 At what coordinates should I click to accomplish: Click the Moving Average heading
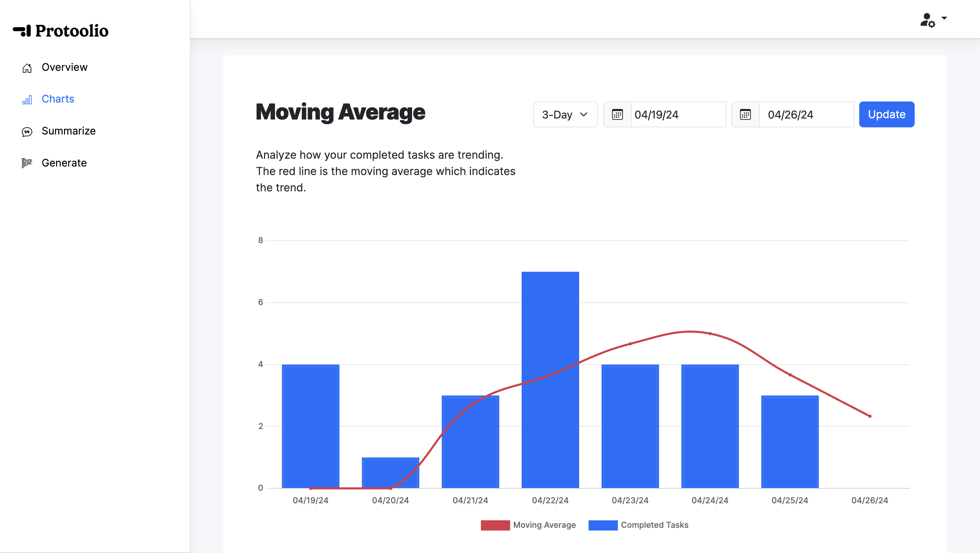click(x=341, y=112)
